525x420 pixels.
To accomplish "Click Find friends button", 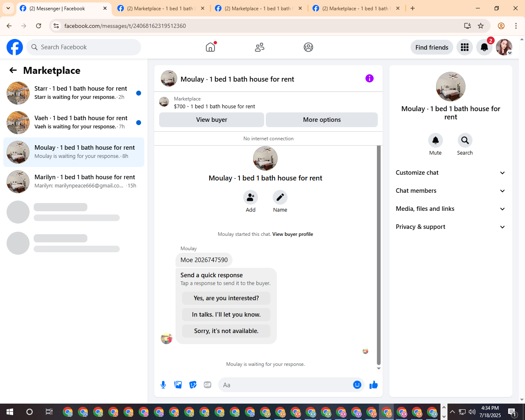I will [x=432, y=47].
